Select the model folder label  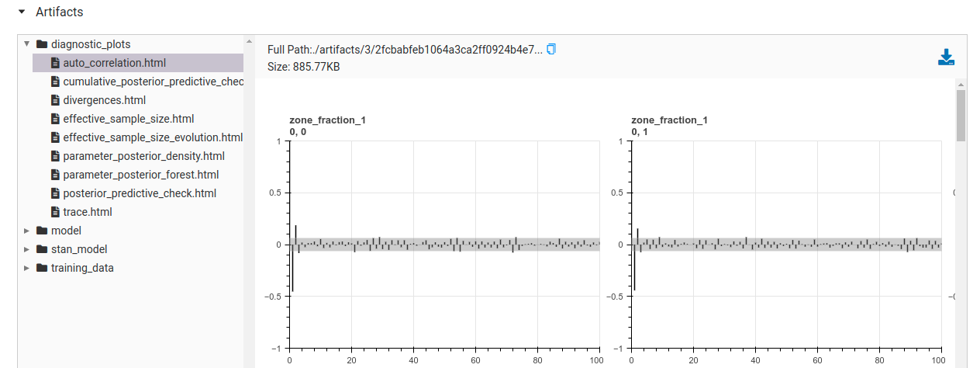[x=66, y=231]
